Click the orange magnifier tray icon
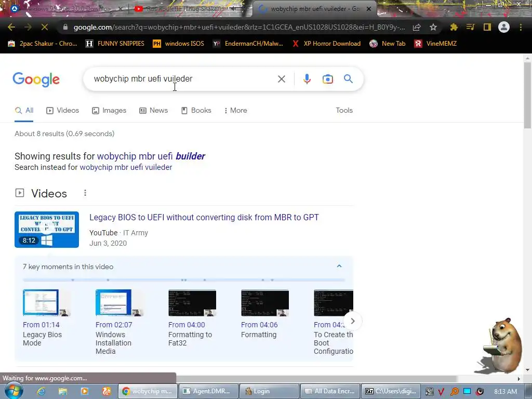The image size is (532, 399). pos(454,392)
